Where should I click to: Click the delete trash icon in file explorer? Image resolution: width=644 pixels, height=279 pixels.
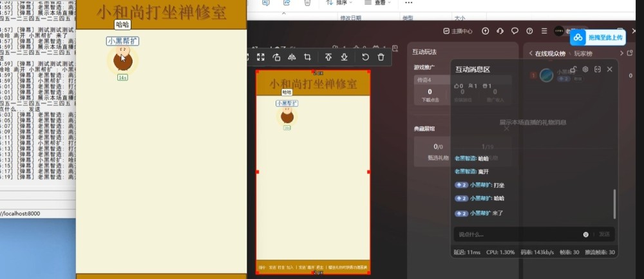click(307, 3)
